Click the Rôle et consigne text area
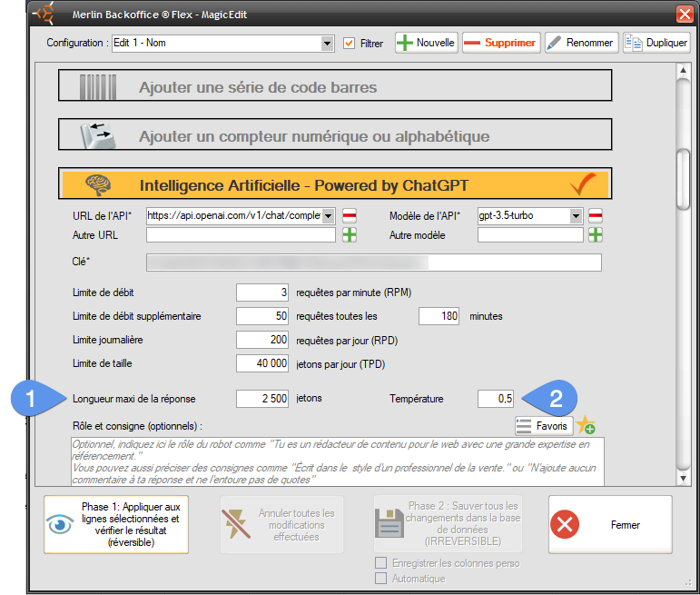The height and width of the screenshot is (595, 700). click(x=338, y=461)
